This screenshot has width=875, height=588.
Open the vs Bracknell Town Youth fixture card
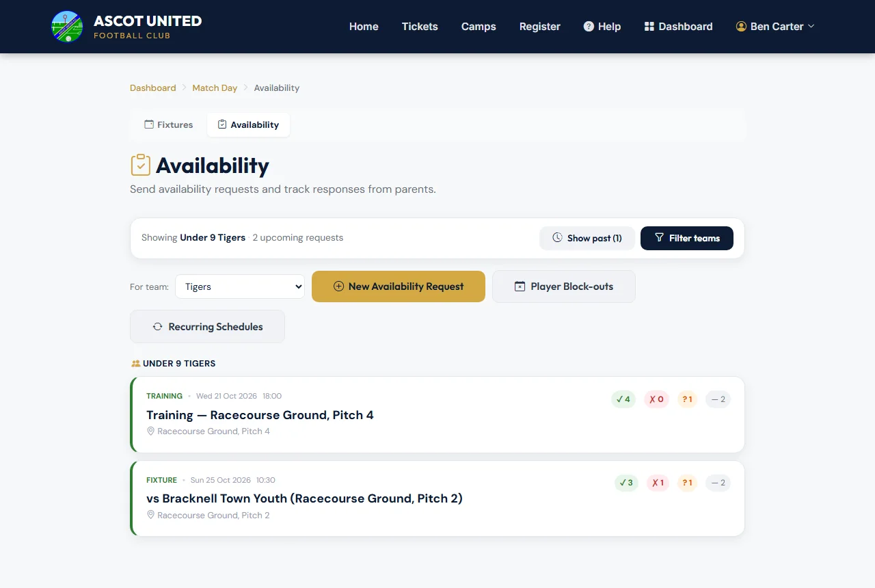pos(437,498)
